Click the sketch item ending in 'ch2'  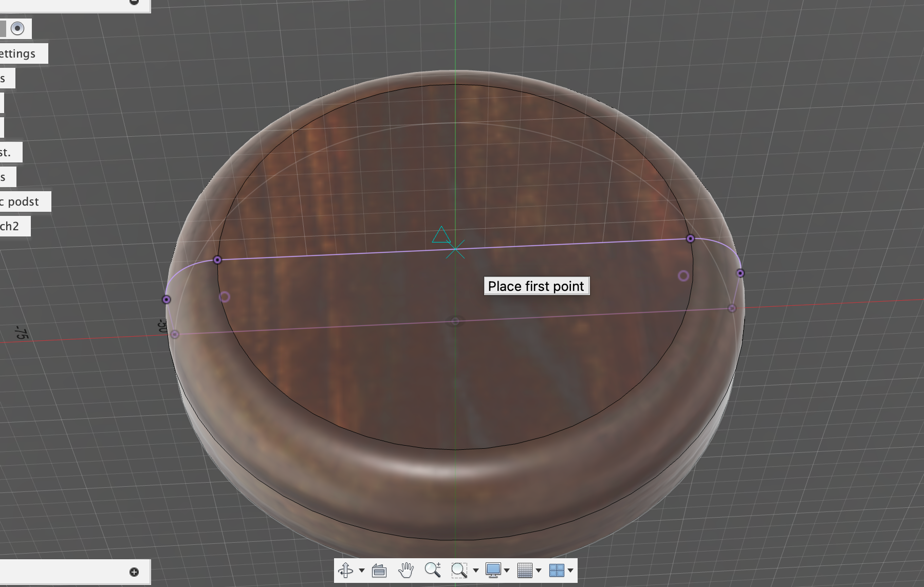click(10, 226)
